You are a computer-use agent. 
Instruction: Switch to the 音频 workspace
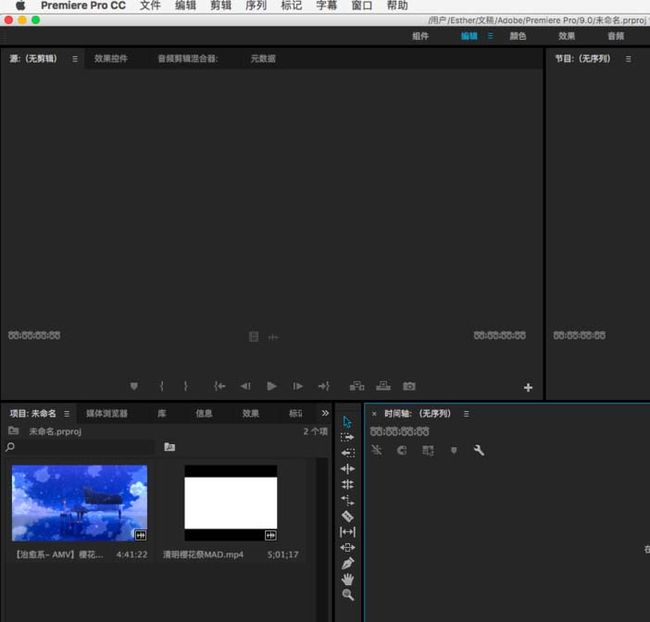tap(616, 36)
